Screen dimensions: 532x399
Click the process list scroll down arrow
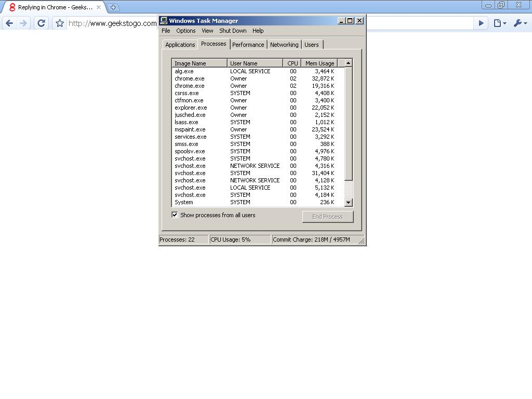tap(348, 203)
